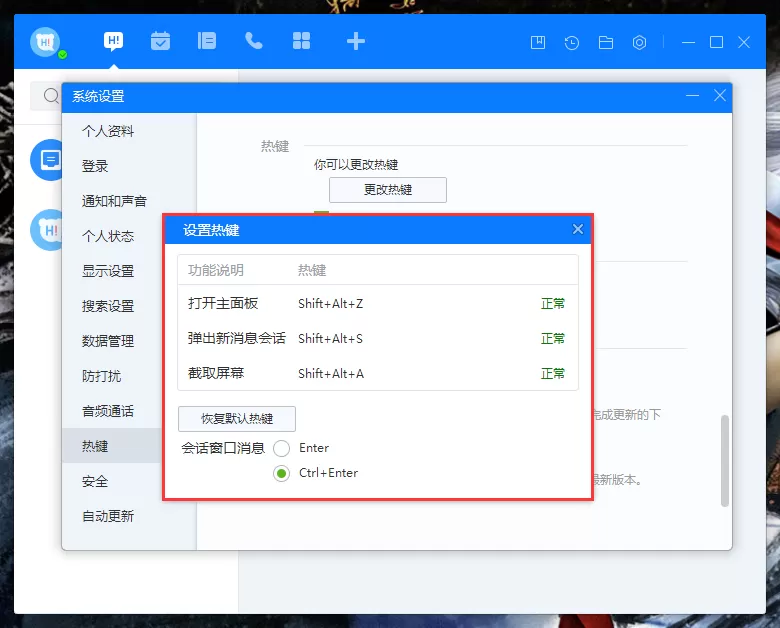
Task: Open the notes list icon in the top bar
Action: point(206,41)
